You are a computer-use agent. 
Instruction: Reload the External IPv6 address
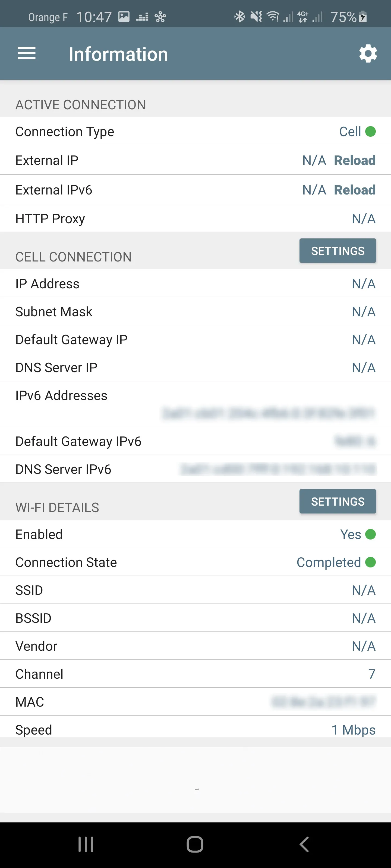coord(355,190)
